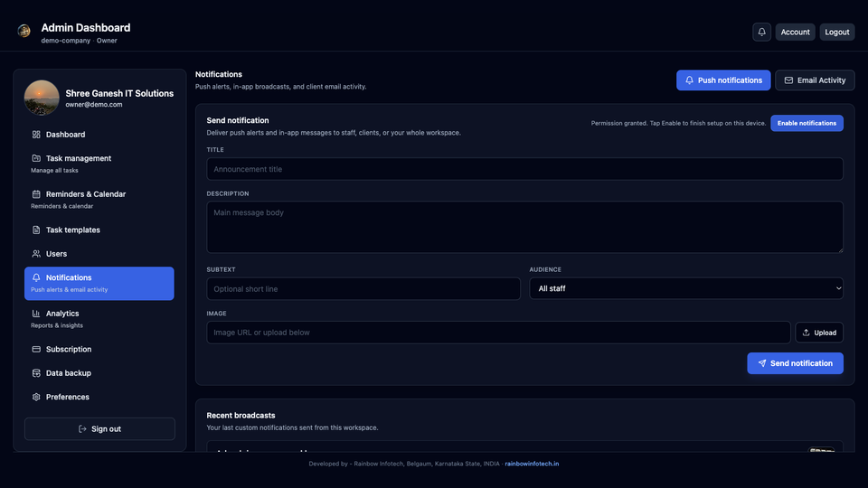Click the paper plane icon on Send notification
This screenshot has width=868, height=488.
[762, 363]
